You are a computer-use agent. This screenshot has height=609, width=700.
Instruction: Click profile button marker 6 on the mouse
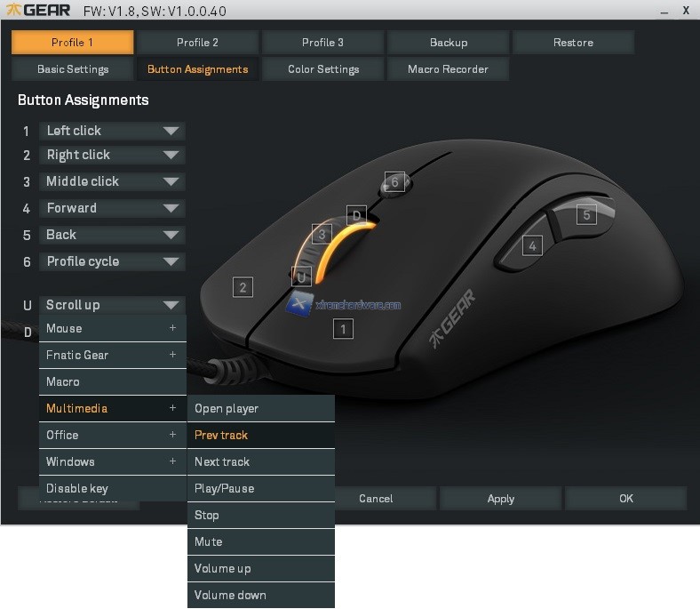point(394,182)
